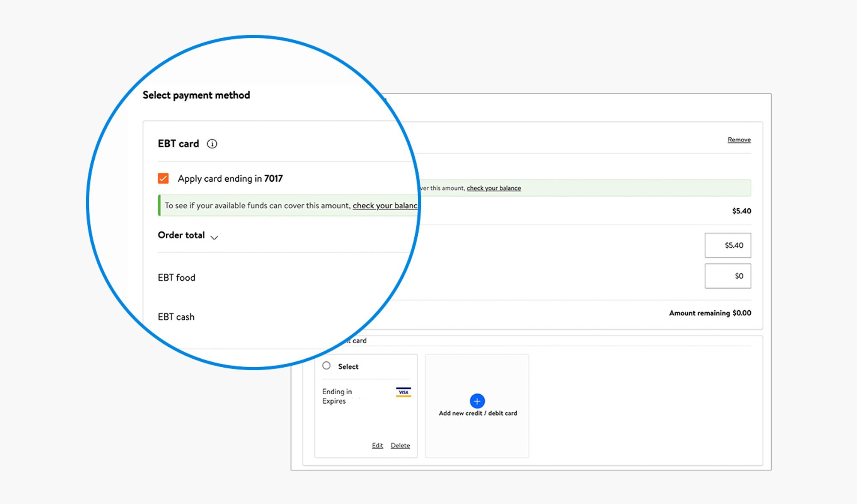Click the blue plus icon

477,401
